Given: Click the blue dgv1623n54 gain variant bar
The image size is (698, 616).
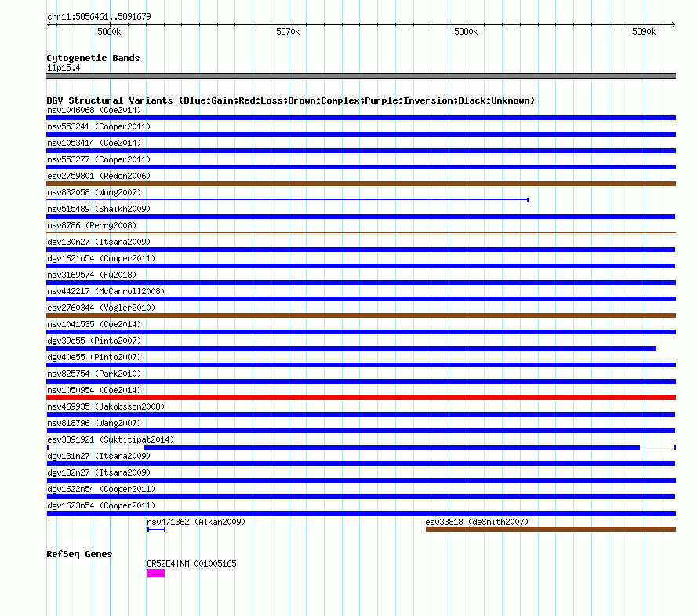Looking at the screenshot, I should [361, 513].
